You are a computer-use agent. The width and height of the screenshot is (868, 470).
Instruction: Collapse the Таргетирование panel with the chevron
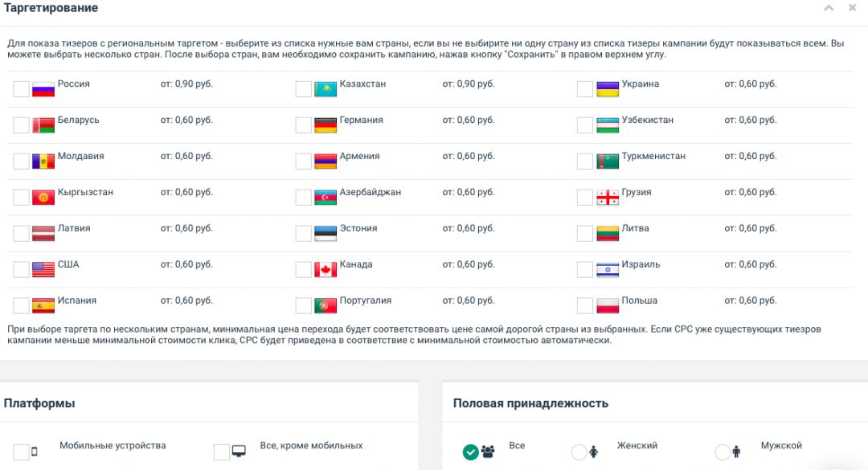pos(828,8)
